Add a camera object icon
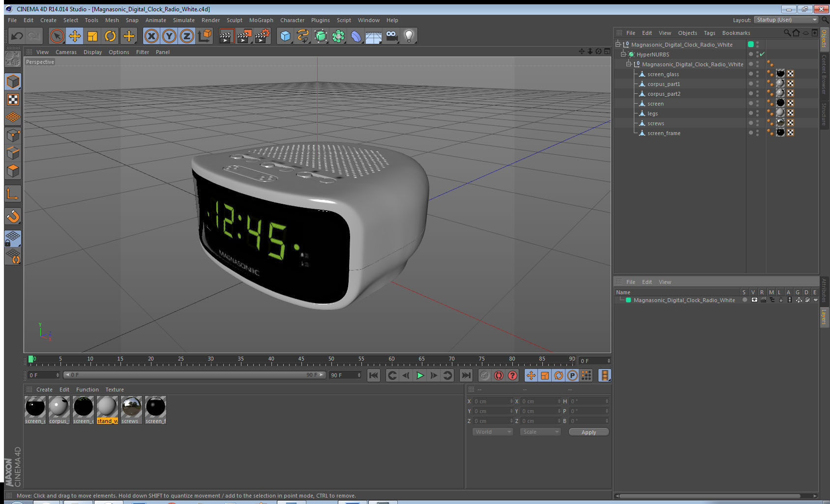This screenshot has height=504, width=830. coord(391,36)
